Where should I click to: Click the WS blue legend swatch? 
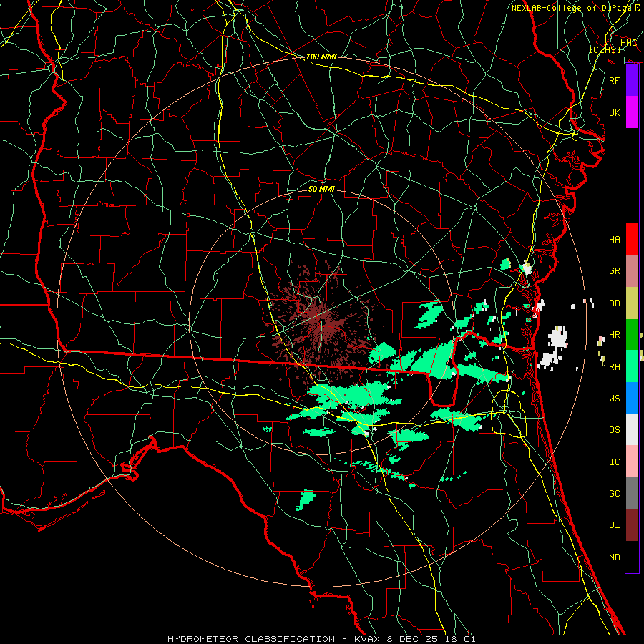point(632,398)
